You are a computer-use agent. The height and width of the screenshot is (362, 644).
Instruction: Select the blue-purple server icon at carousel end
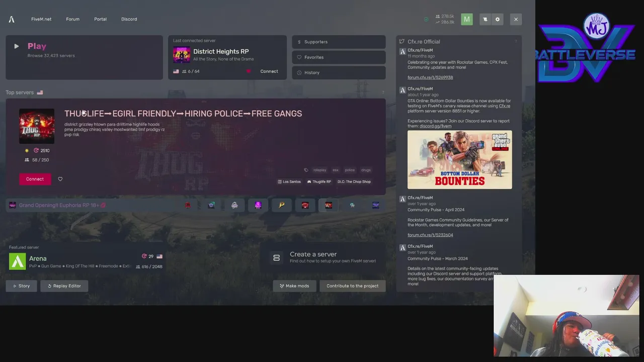tap(376, 205)
